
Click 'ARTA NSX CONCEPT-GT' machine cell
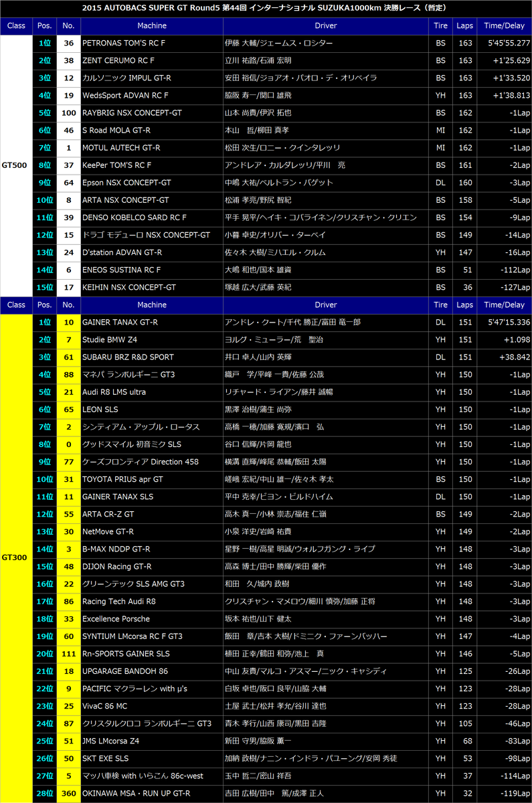[151, 200]
